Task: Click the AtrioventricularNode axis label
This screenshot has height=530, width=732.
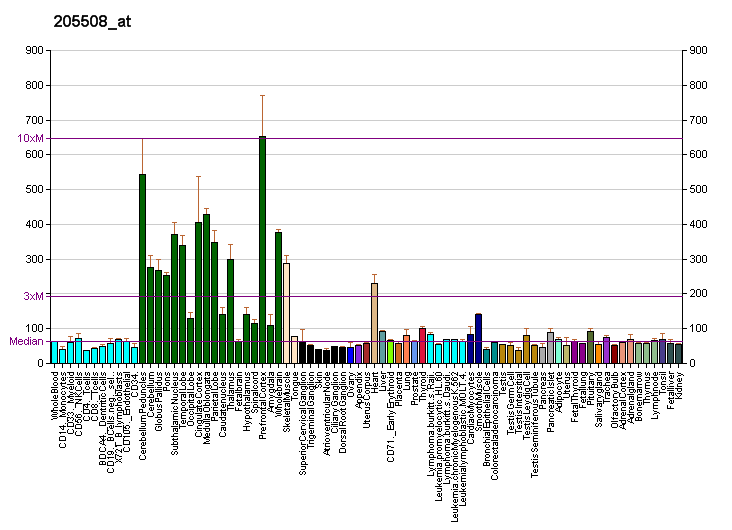Action: 327,413
